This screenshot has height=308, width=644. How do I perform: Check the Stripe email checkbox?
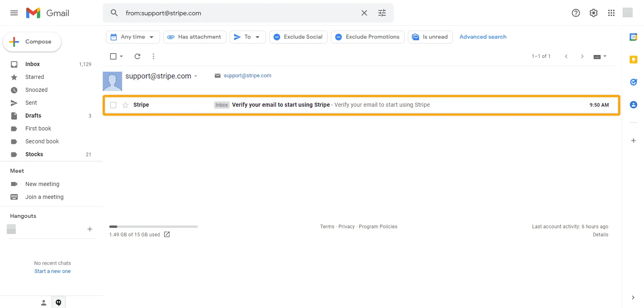[113, 105]
